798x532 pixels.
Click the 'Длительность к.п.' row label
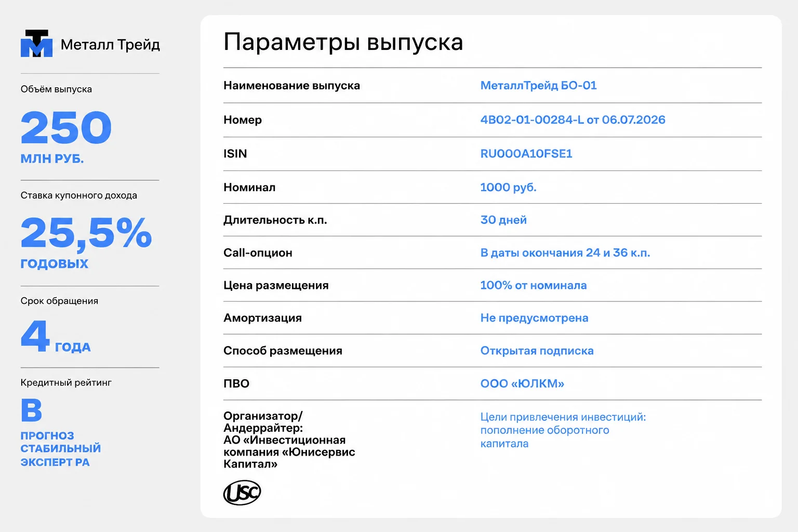click(x=275, y=220)
